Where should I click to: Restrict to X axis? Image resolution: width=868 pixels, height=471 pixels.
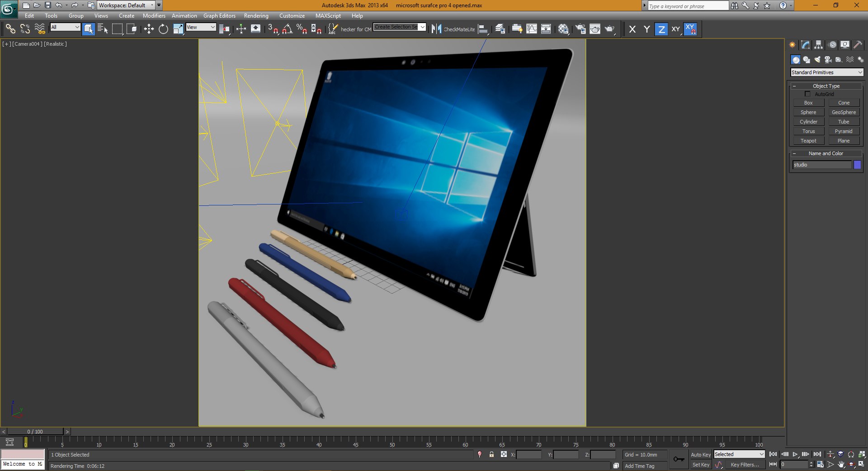(x=632, y=29)
